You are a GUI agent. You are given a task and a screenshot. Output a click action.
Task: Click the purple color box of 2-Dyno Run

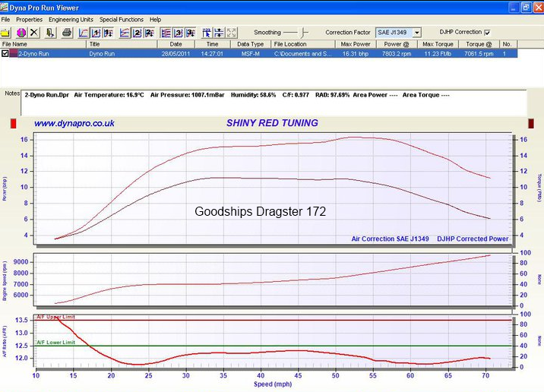coord(14,53)
